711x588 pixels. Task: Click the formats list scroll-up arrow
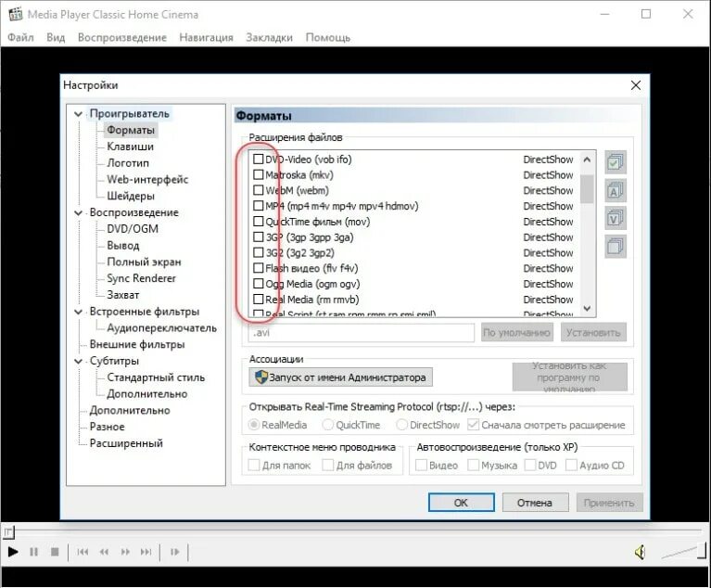587,160
